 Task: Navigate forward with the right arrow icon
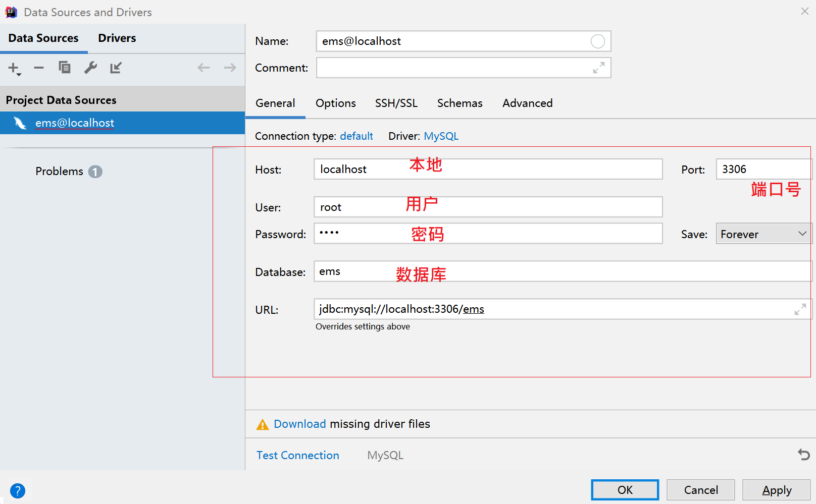tap(230, 68)
